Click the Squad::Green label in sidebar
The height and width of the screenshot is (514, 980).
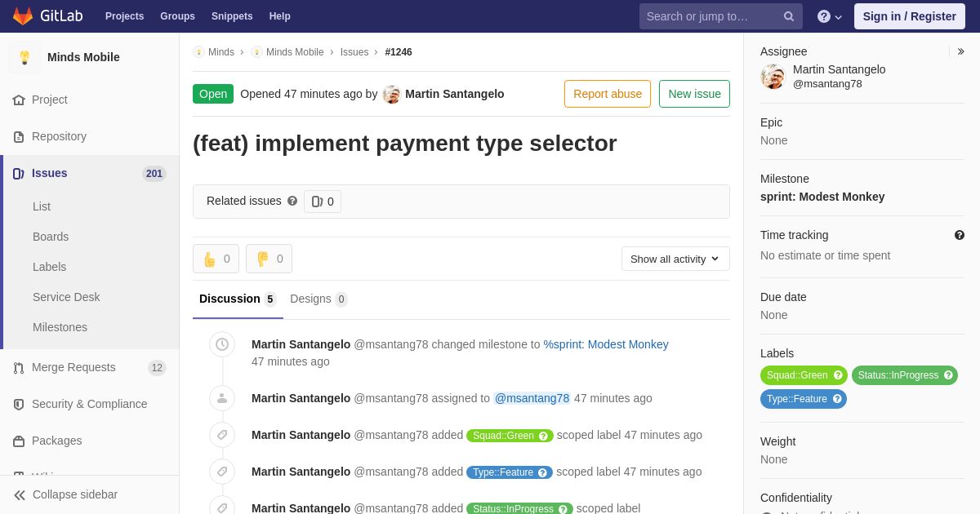tap(804, 375)
